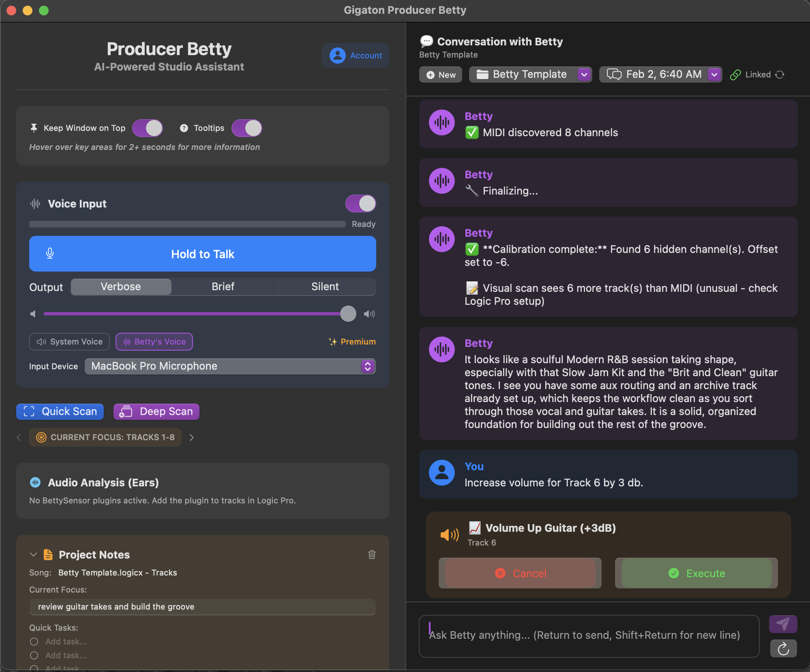Collapse the Project Notes section
This screenshot has width=810, height=672.
[x=33, y=554]
